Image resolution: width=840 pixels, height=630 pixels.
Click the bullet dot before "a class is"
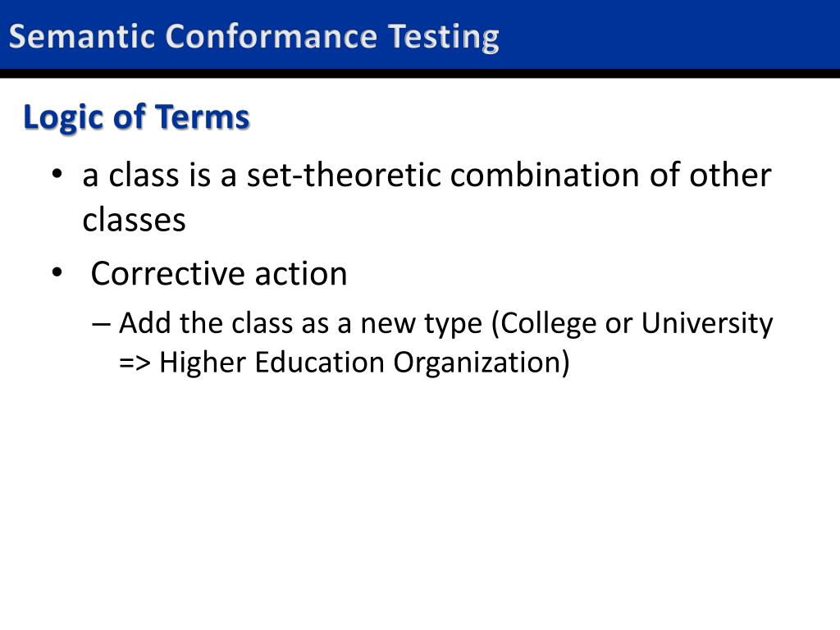(x=57, y=176)
